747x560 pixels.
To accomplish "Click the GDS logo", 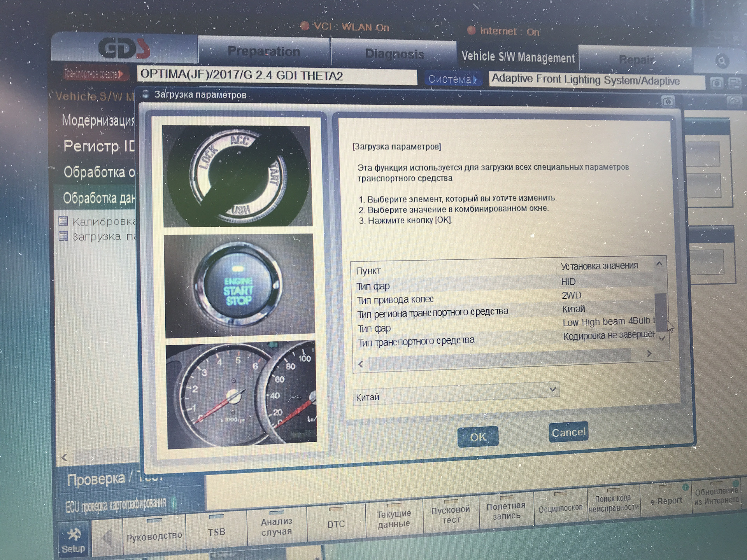I will pos(124,49).
